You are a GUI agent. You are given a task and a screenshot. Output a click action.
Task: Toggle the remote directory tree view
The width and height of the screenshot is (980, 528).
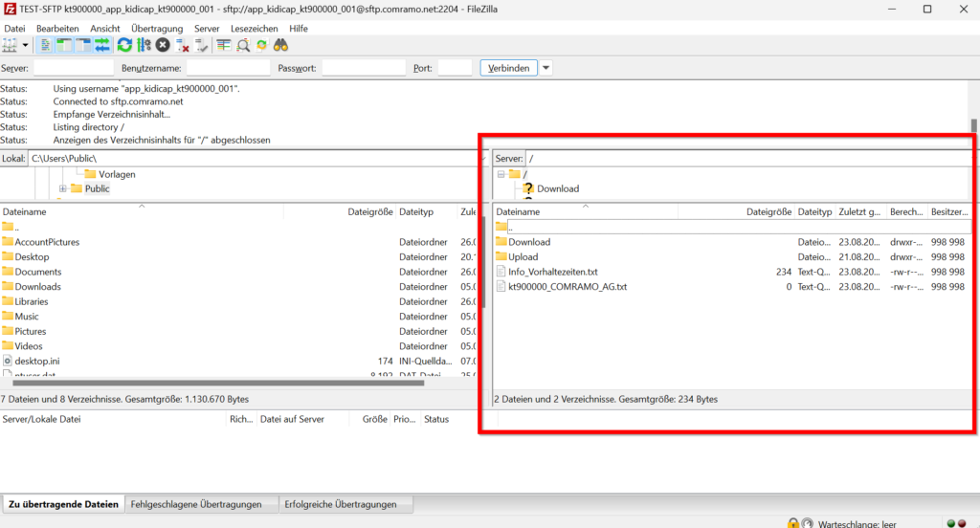click(x=82, y=45)
